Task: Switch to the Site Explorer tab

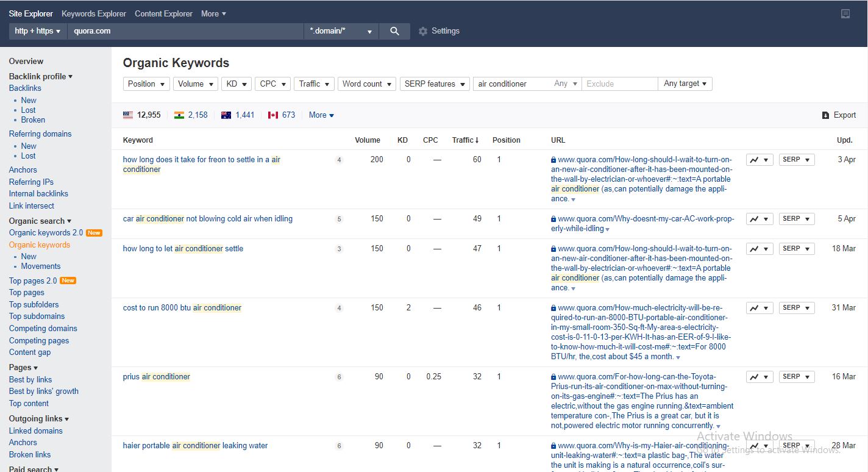Action: click(31, 13)
